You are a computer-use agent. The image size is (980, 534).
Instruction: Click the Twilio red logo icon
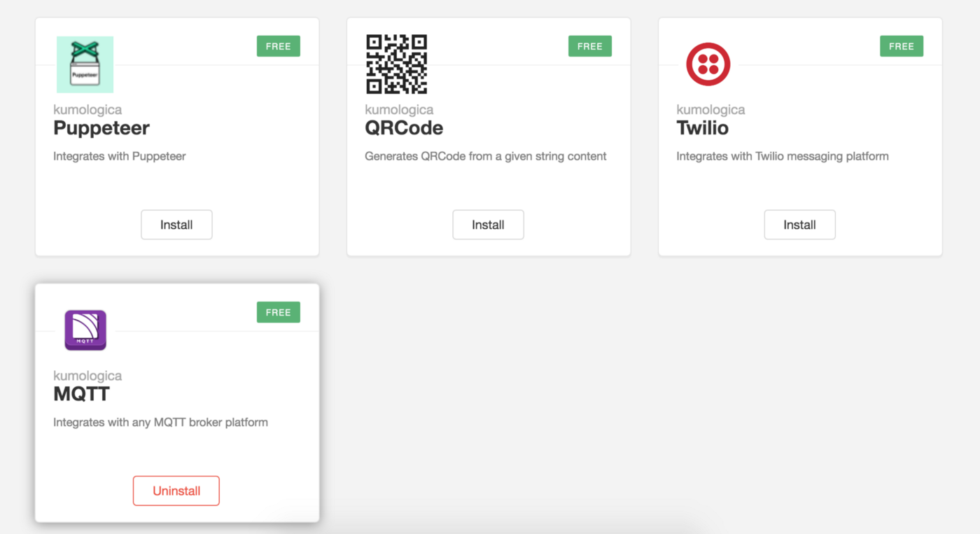point(708,64)
